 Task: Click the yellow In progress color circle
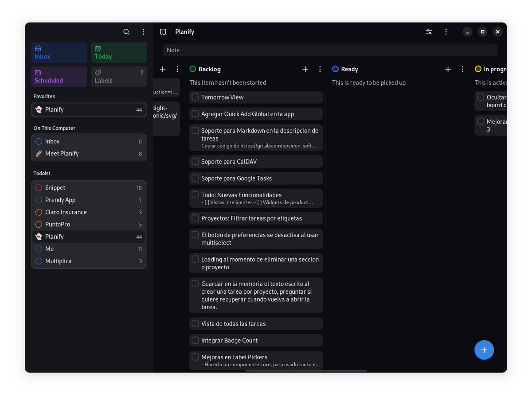(x=478, y=69)
